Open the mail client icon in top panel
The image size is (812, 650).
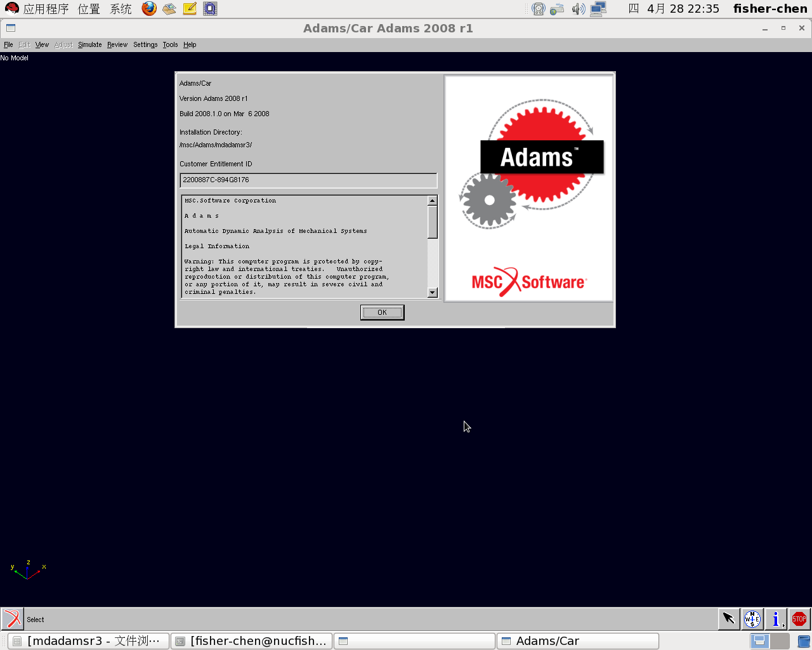[x=169, y=9]
